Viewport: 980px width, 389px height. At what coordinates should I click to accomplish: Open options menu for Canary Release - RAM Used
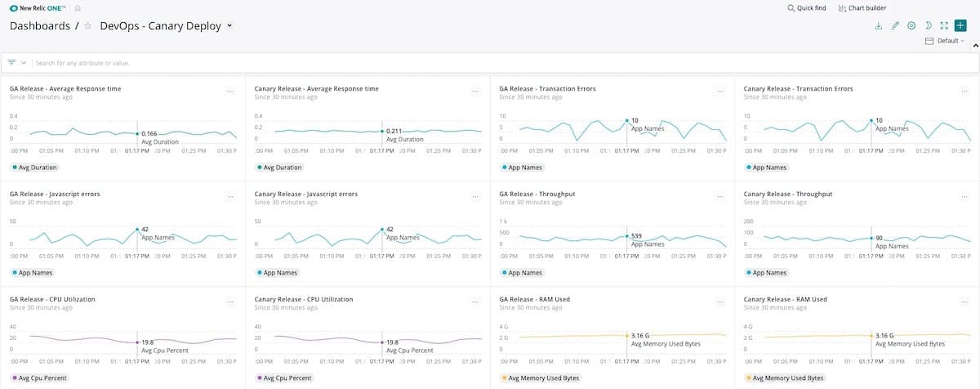coord(964,302)
